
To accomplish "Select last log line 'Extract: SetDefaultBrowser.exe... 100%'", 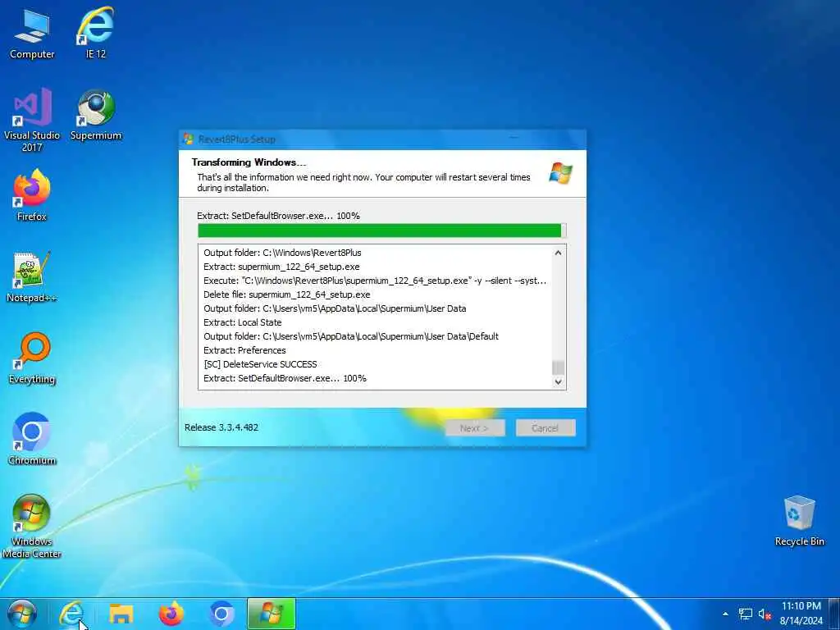I will (285, 378).
